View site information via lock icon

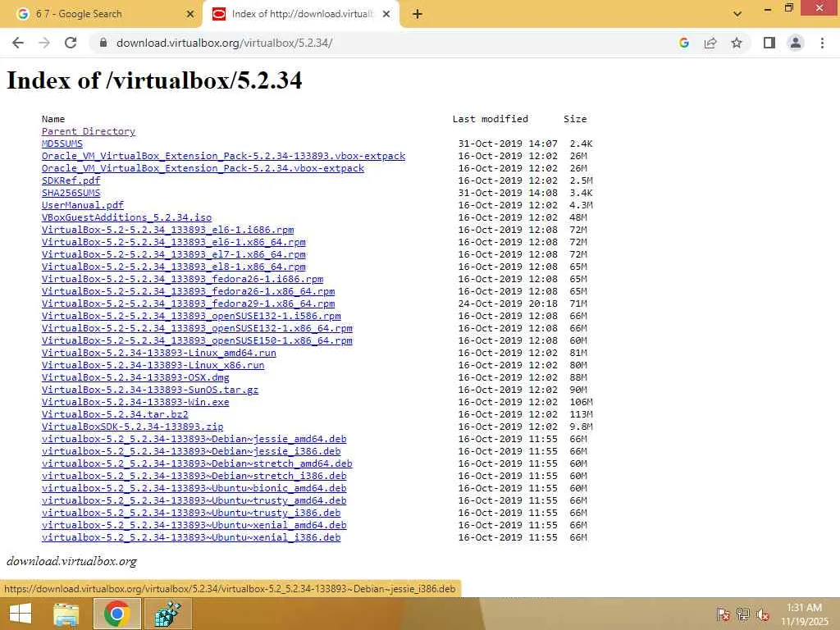click(103, 43)
